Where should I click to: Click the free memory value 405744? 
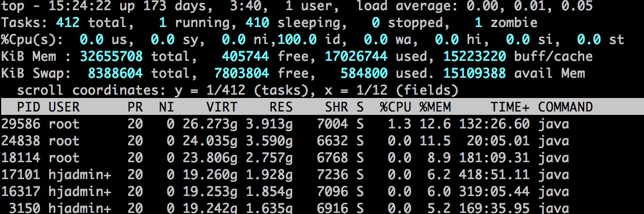[x=246, y=56]
